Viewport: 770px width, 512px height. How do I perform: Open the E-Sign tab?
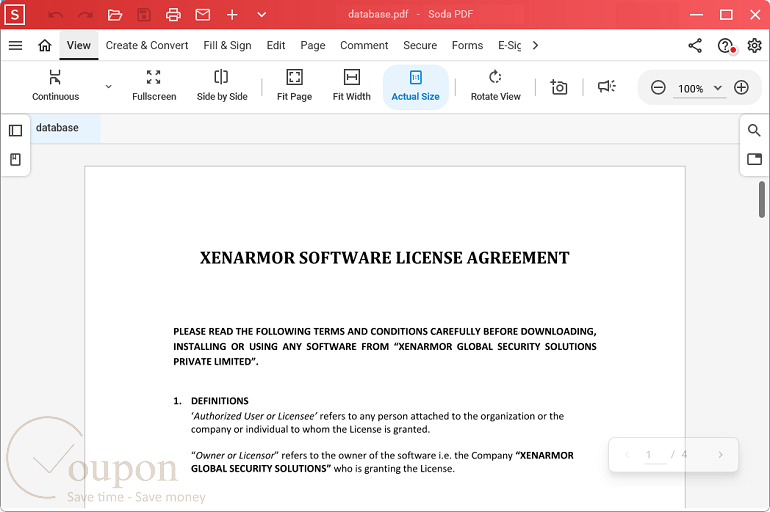pyautogui.click(x=510, y=45)
